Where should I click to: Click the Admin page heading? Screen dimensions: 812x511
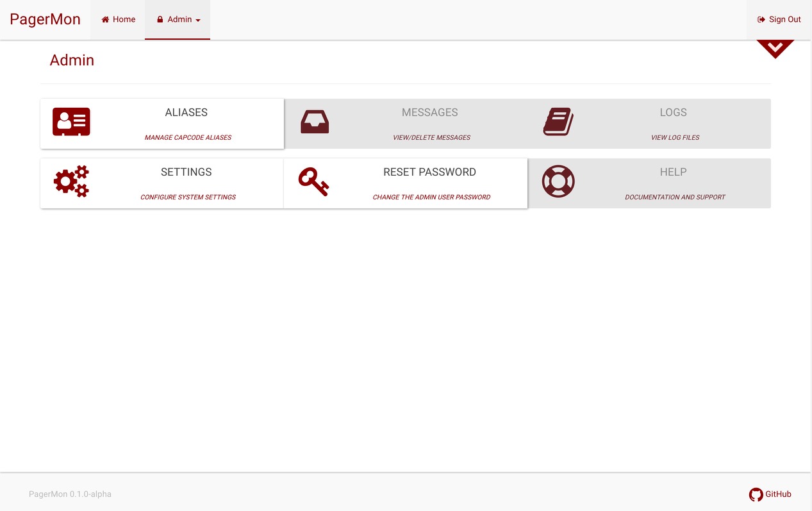[72, 60]
